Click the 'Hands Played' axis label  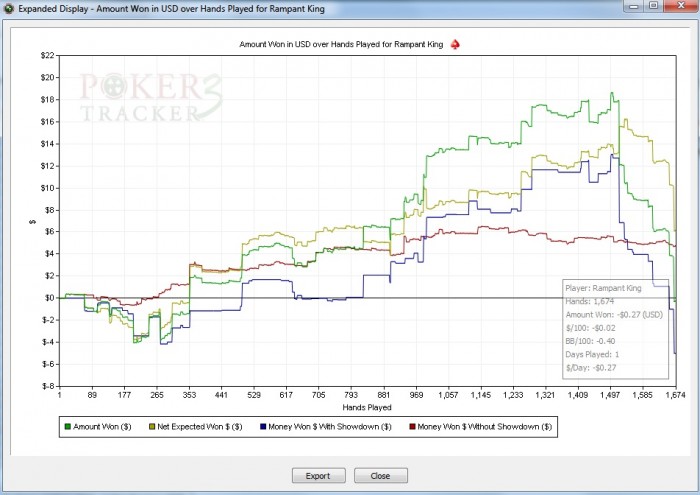[x=367, y=408]
